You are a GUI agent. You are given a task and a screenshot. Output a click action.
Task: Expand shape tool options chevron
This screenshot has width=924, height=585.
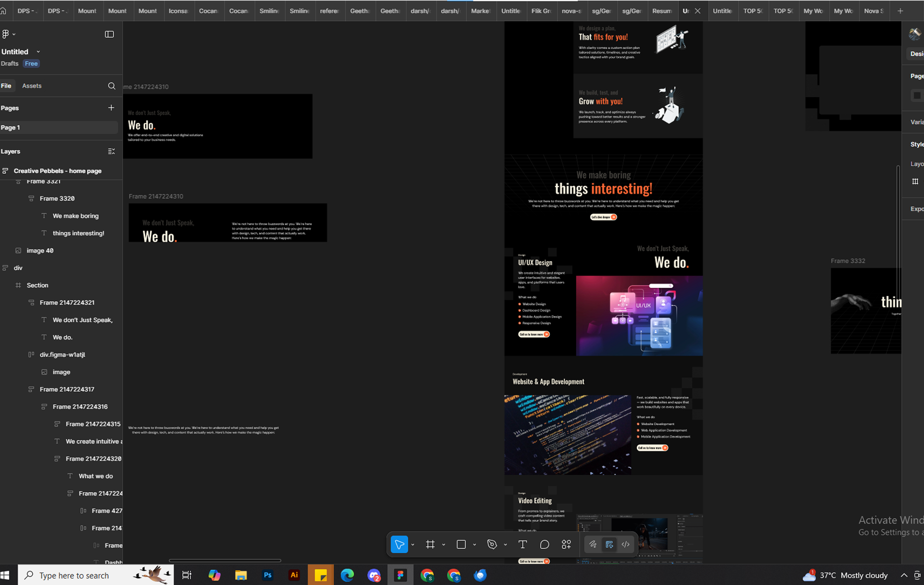pos(475,545)
